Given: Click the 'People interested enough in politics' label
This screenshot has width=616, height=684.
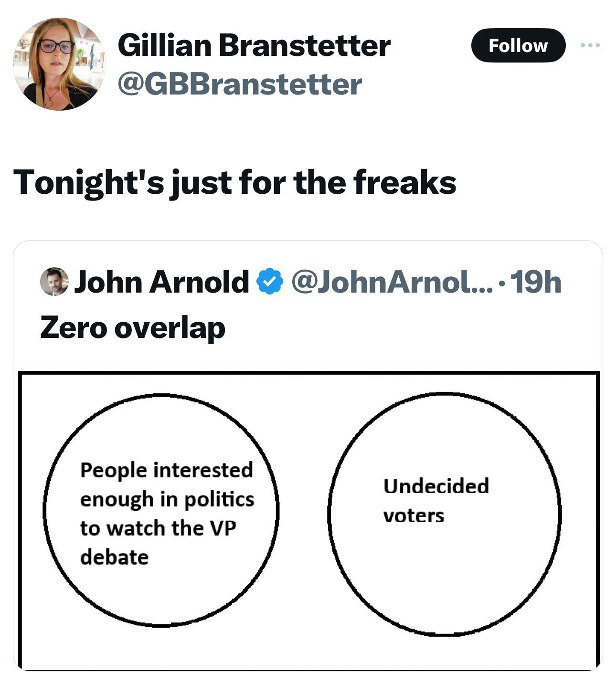Looking at the screenshot, I should pos(167,484).
